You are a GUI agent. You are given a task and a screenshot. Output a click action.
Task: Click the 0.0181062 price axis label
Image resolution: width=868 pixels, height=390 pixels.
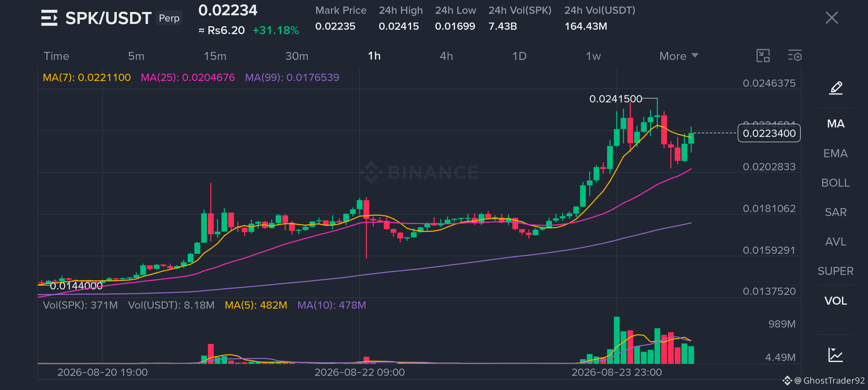pyautogui.click(x=769, y=208)
